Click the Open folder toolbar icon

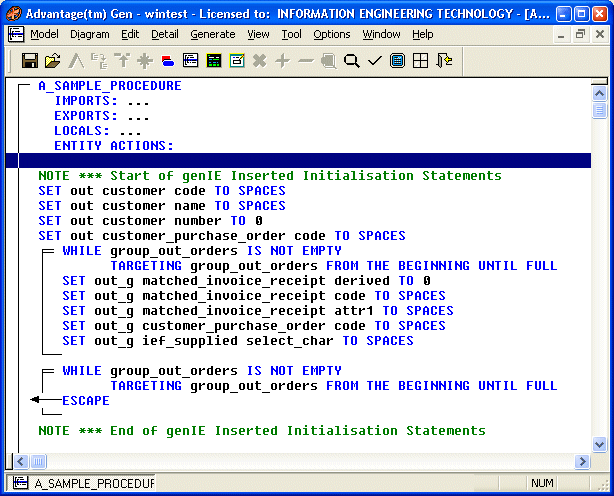coord(53,61)
